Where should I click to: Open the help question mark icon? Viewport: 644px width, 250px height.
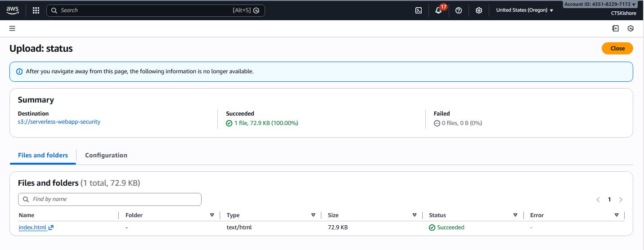coord(459,10)
